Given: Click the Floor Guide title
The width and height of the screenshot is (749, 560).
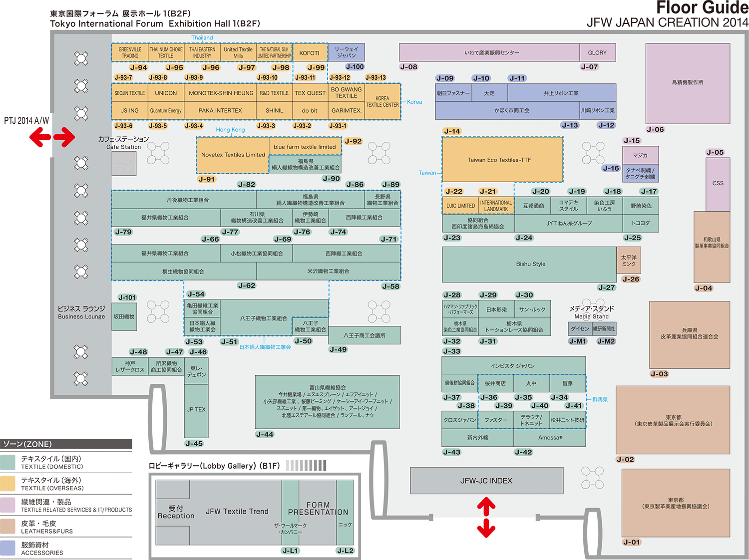Looking at the screenshot, I should pos(702,7).
